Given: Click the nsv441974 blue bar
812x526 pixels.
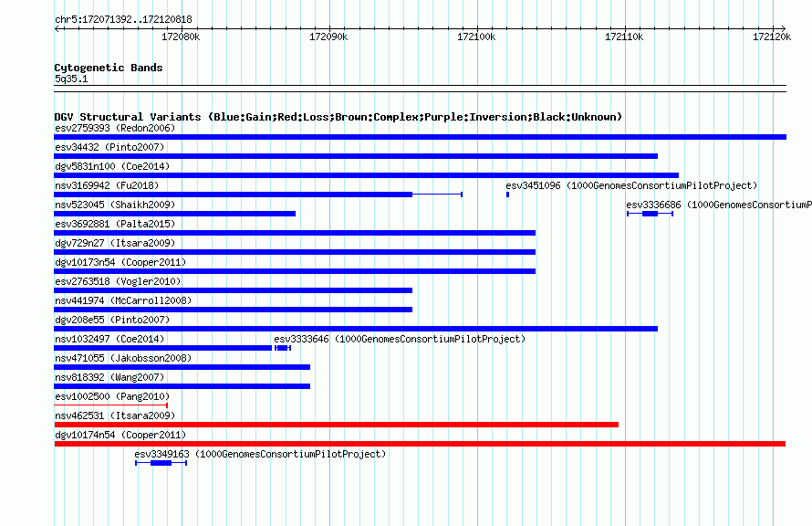Looking at the screenshot, I should pyautogui.click(x=233, y=310).
